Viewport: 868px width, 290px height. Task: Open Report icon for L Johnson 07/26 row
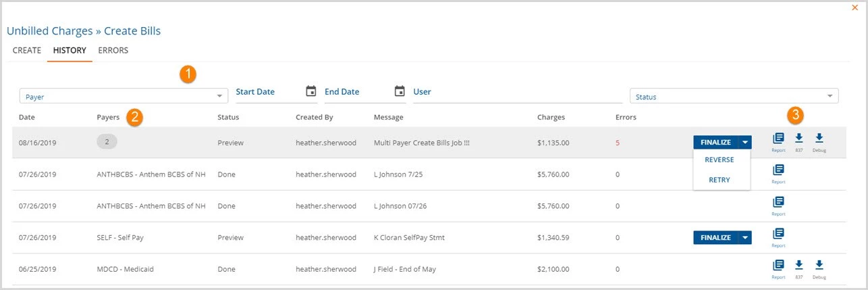[778, 201]
